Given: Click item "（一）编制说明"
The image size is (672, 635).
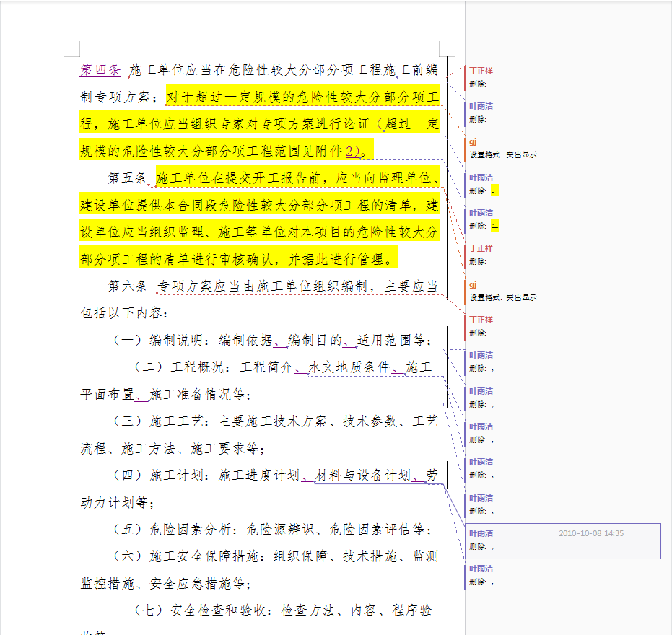Looking at the screenshot, I should click(x=157, y=340).
